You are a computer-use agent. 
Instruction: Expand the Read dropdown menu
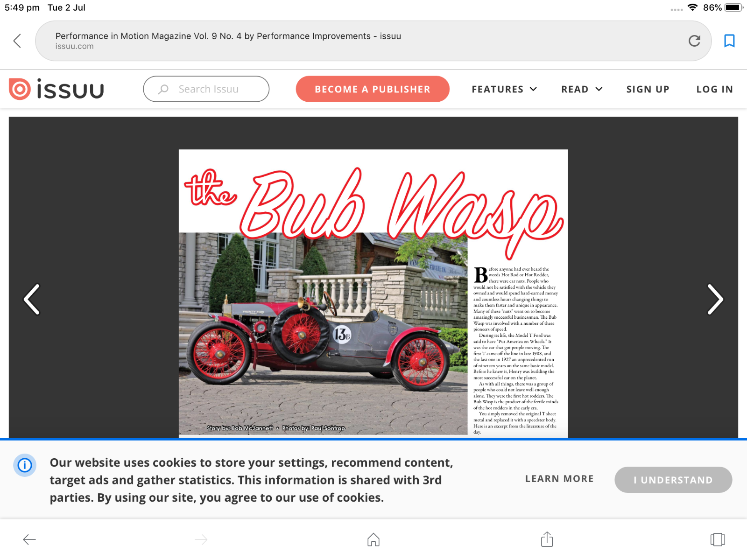point(582,89)
